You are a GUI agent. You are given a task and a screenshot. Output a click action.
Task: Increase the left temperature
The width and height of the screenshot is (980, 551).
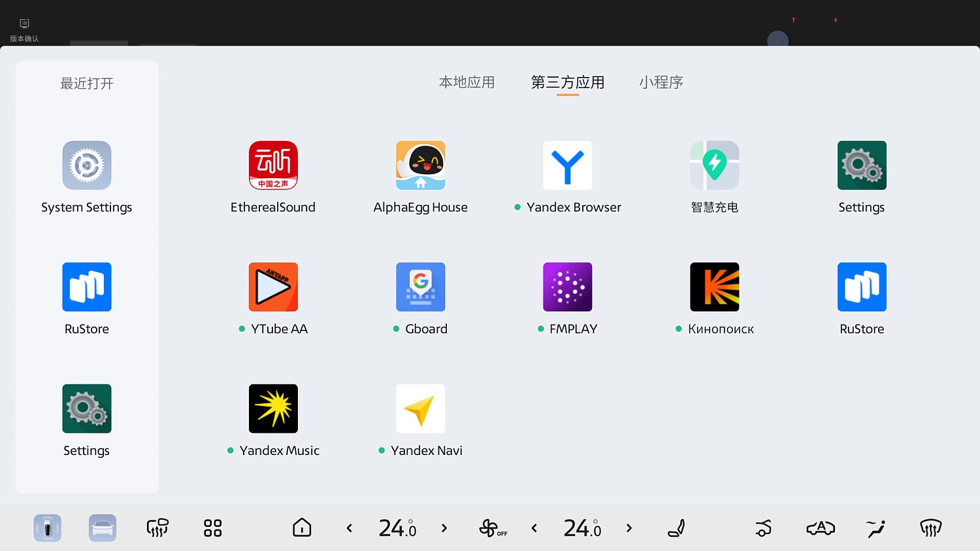coord(444,528)
